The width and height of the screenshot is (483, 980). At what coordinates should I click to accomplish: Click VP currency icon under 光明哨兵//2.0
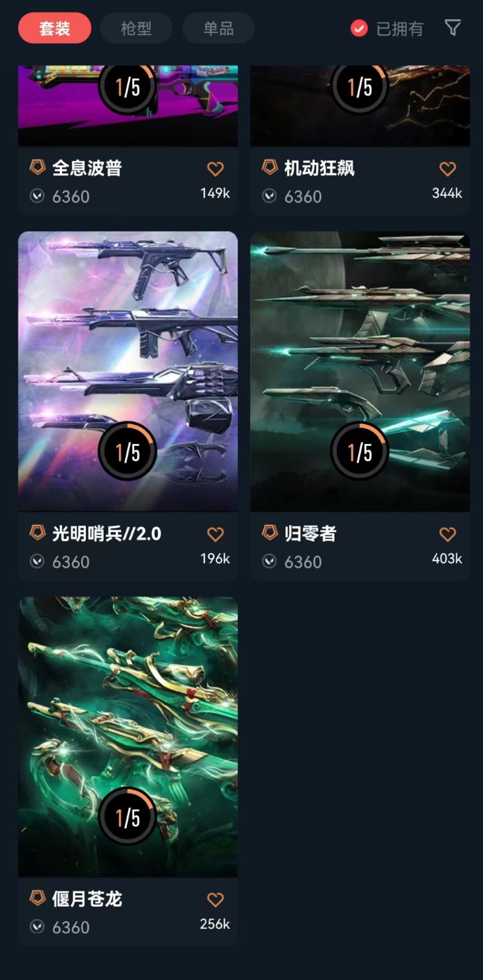(37, 561)
